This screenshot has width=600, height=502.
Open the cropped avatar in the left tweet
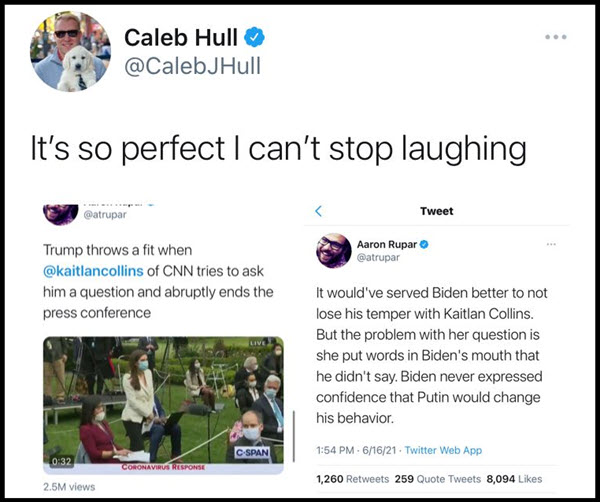tap(59, 213)
